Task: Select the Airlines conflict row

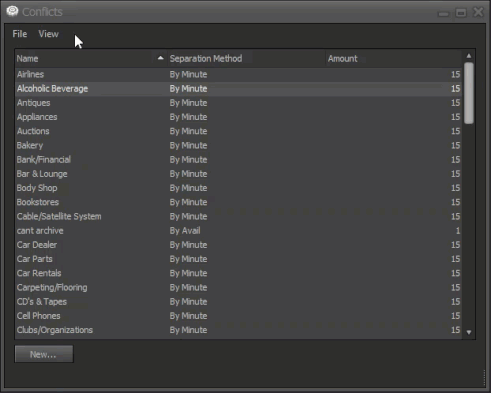Action: 238,74
